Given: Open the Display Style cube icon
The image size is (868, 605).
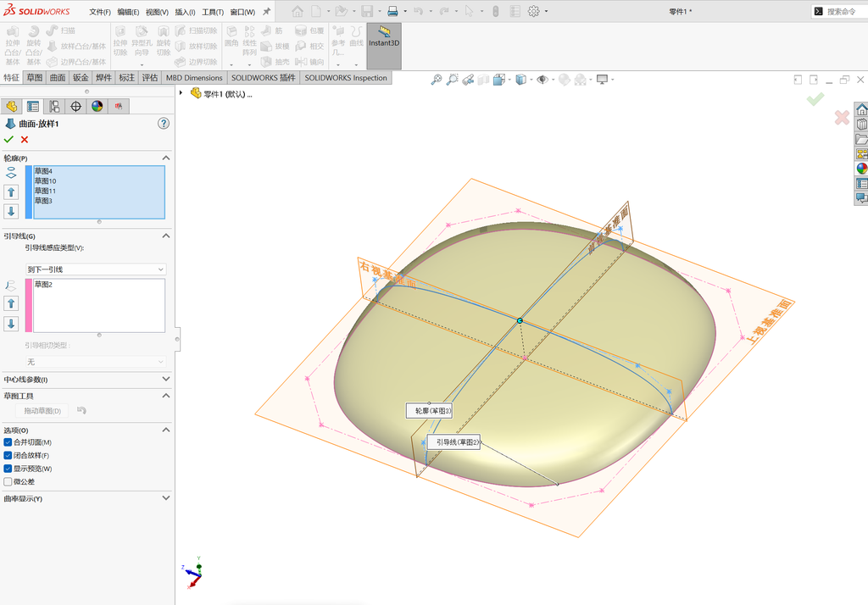Looking at the screenshot, I should (520, 80).
